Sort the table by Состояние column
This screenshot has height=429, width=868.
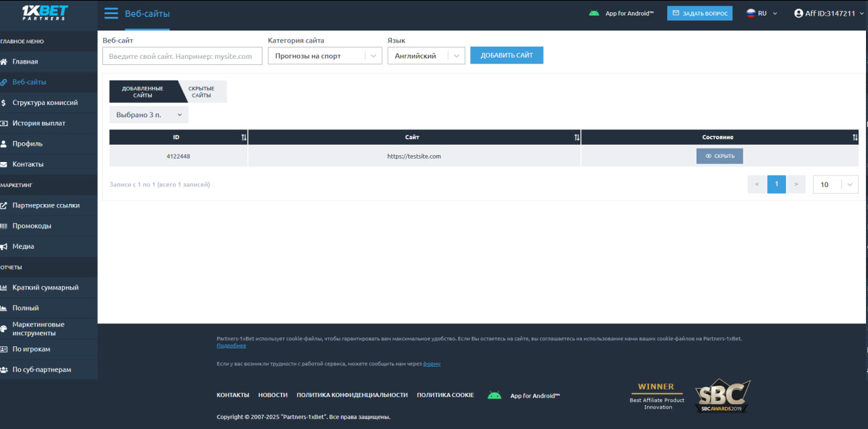[854, 138]
